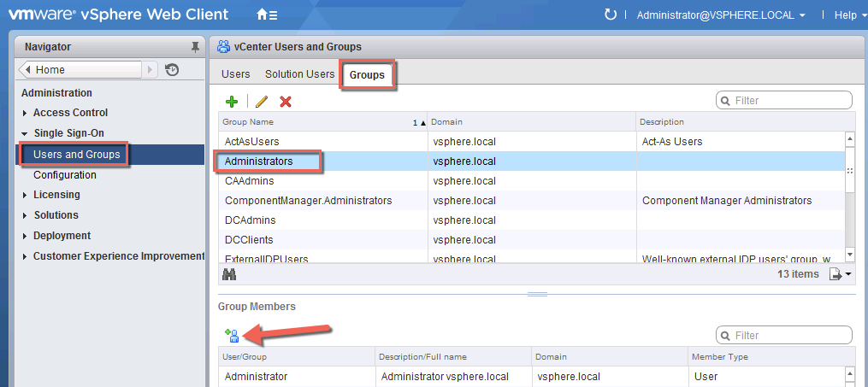Click the refresh icon in top bar
Image resolution: width=868 pixels, height=387 pixels.
[x=610, y=15]
